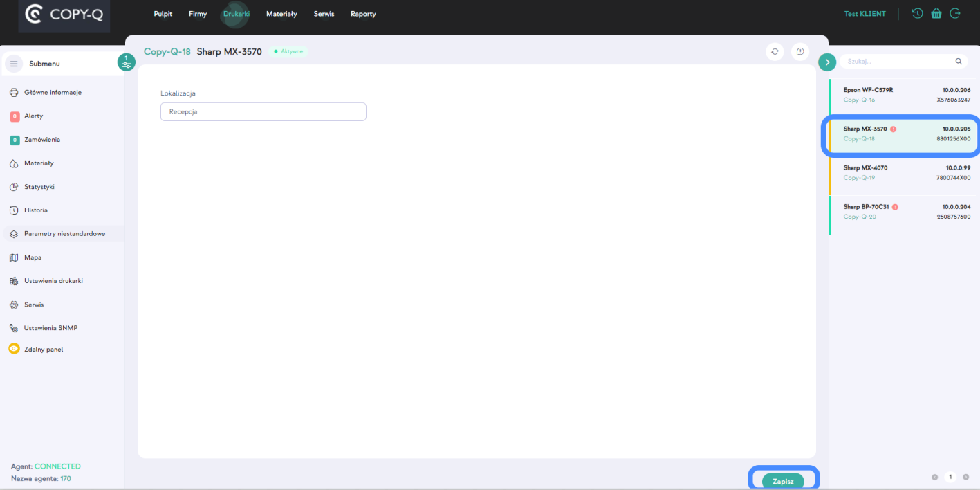Go to the previous page of printers
980x490 pixels.
(934, 477)
